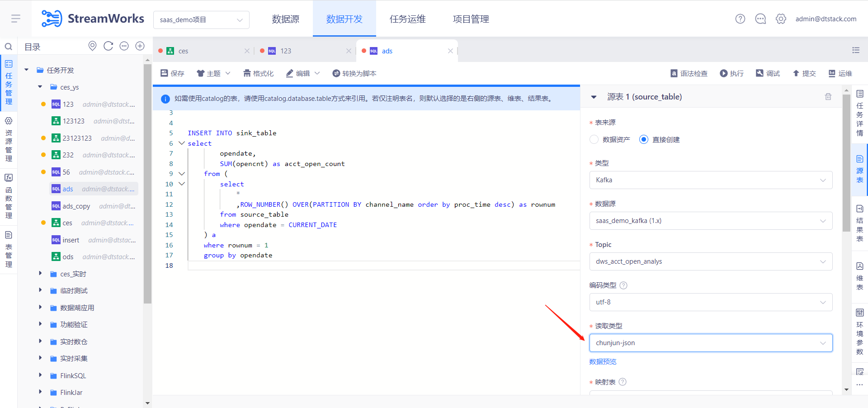Screen dimensions: 868x408
Task: Go to 数据源 top menu
Action: tap(286, 19)
